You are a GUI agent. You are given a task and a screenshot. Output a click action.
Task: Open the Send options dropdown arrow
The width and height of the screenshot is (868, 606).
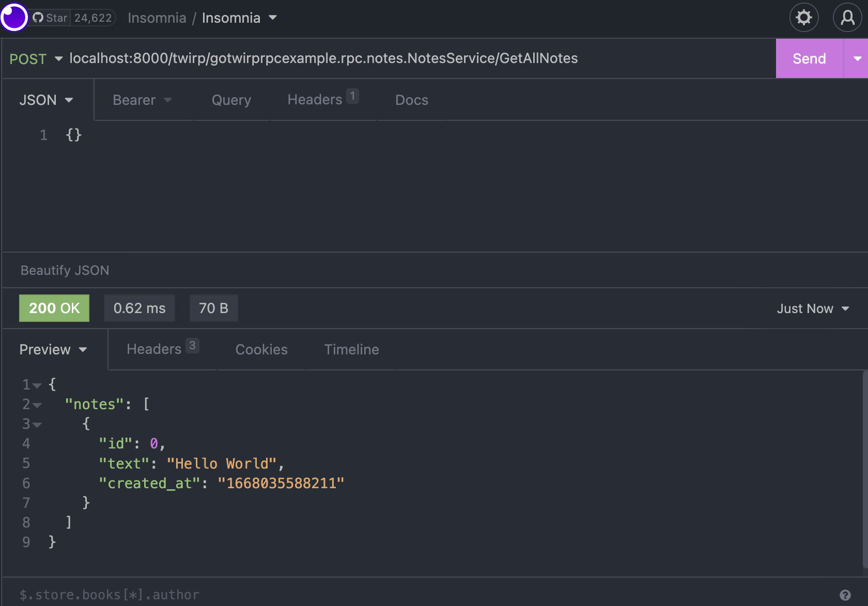click(x=857, y=59)
